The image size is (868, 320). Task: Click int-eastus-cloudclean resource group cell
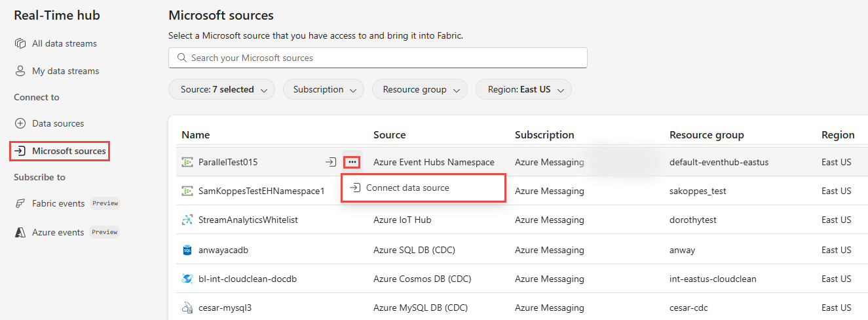[x=713, y=279]
